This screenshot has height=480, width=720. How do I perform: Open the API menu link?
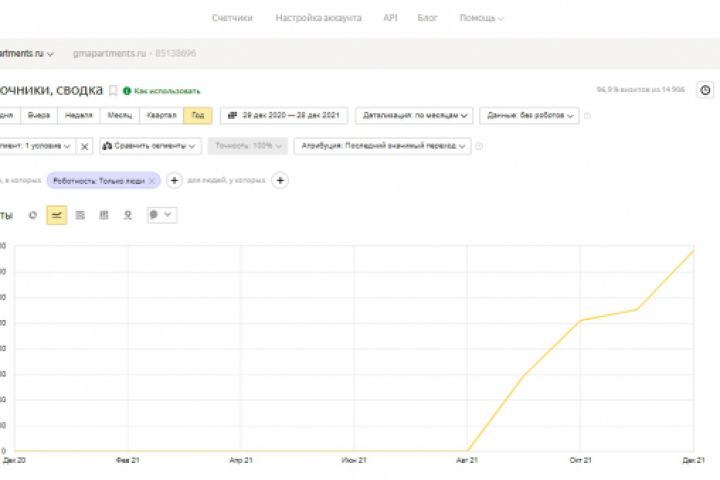[390, 18]
